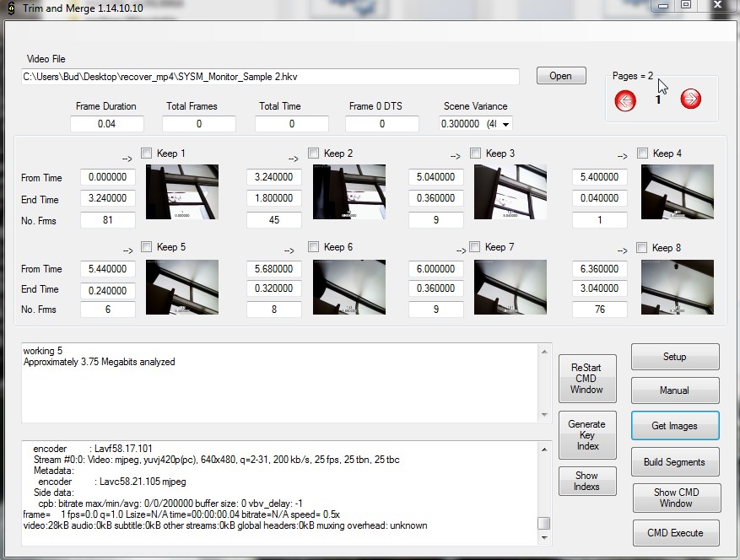
Task: Select the Keep 5 segment thumbnail
Action: pos(182,287)
